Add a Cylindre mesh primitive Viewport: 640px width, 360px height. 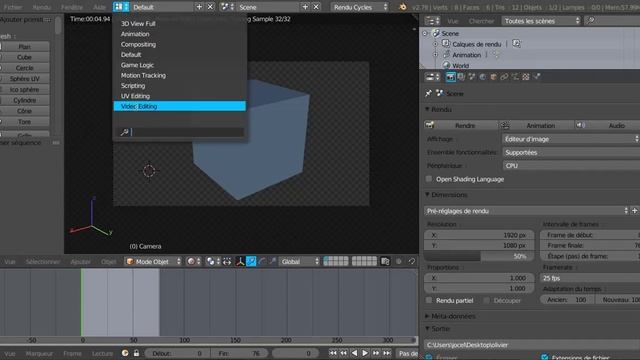click(x=24, y=100)
